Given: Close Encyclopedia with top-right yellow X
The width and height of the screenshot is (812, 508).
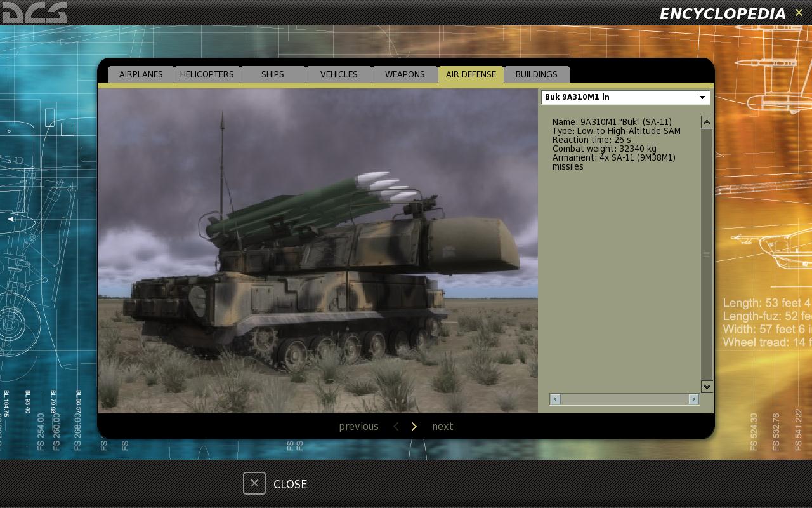Looking at the screenshot, I should (799, 13).
